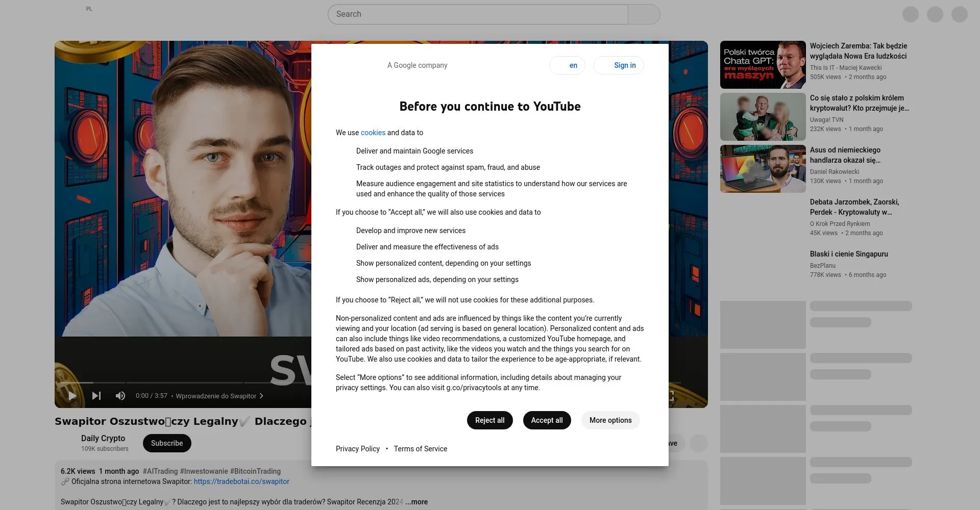The height and width of the screenshot is (510, 980).
Task: Click the video progress bar
Action: pyautogui.click(x=186, y=382)
